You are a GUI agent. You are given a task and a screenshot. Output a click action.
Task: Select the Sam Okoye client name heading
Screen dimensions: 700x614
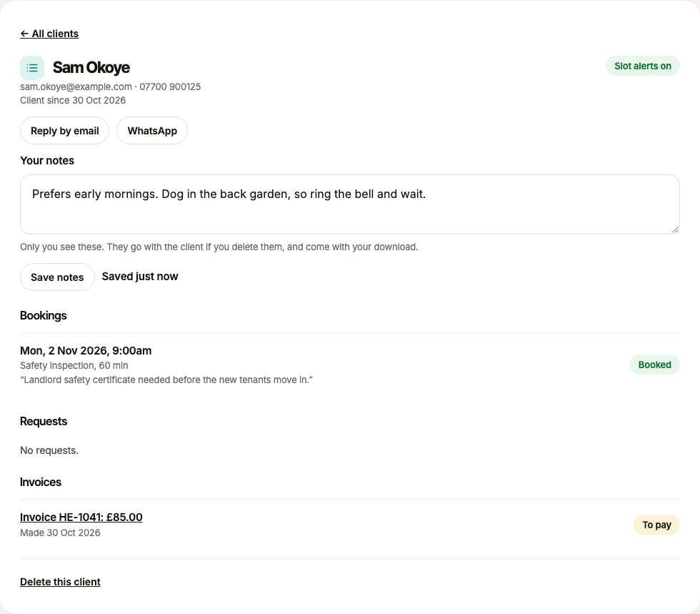(91, 67)
